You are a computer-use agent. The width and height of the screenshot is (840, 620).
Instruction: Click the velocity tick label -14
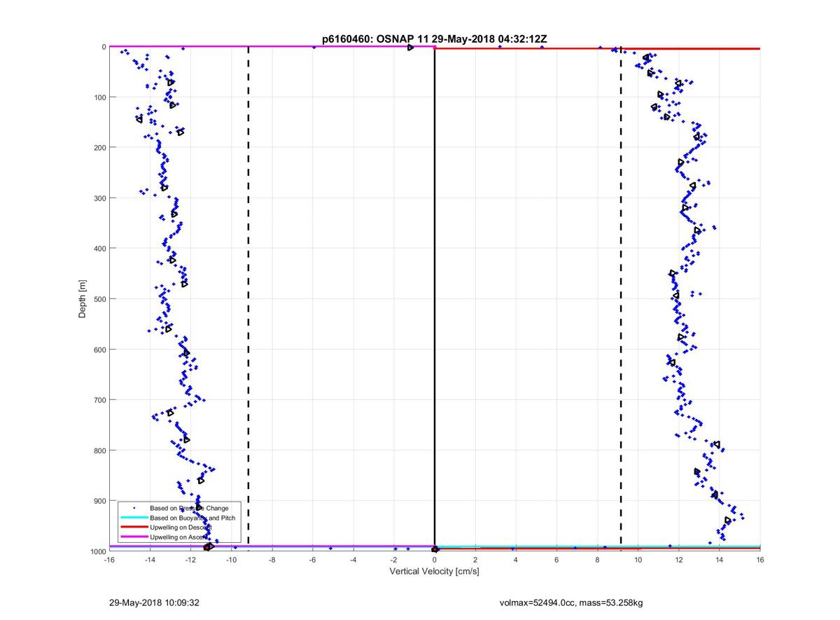click(x=149, y=560)
